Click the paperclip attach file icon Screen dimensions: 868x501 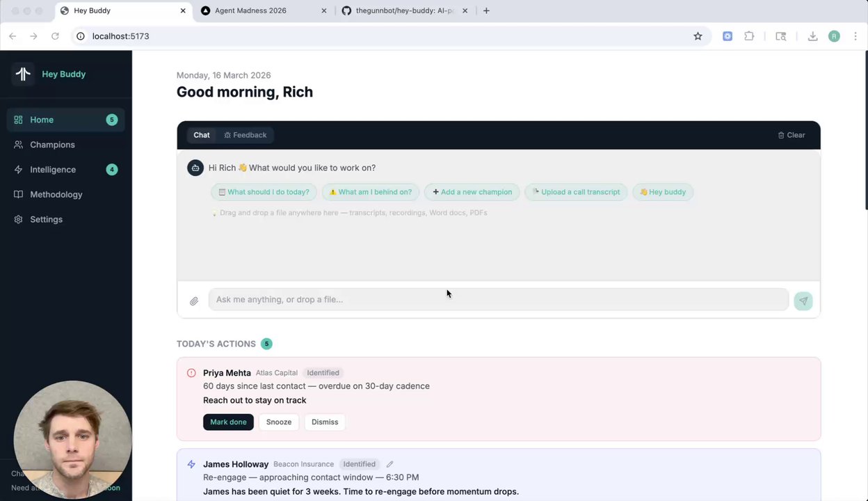pyautogui.click(x=194, y=301)
